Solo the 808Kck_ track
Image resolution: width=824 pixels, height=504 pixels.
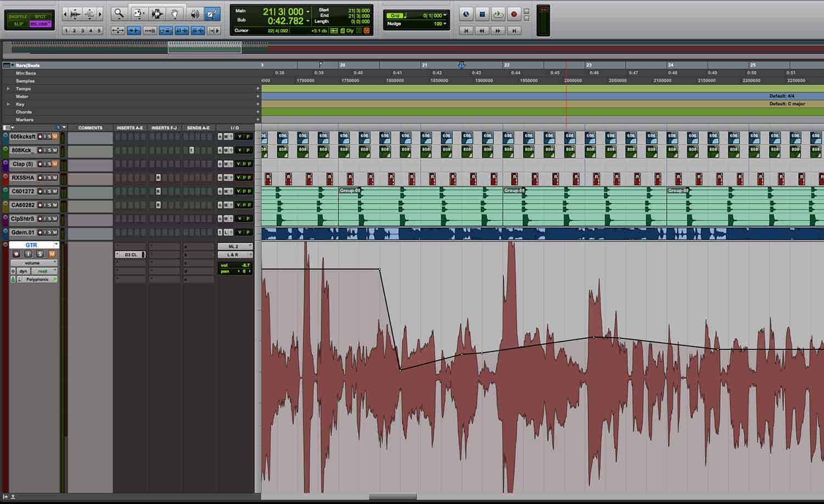point(49,150)
